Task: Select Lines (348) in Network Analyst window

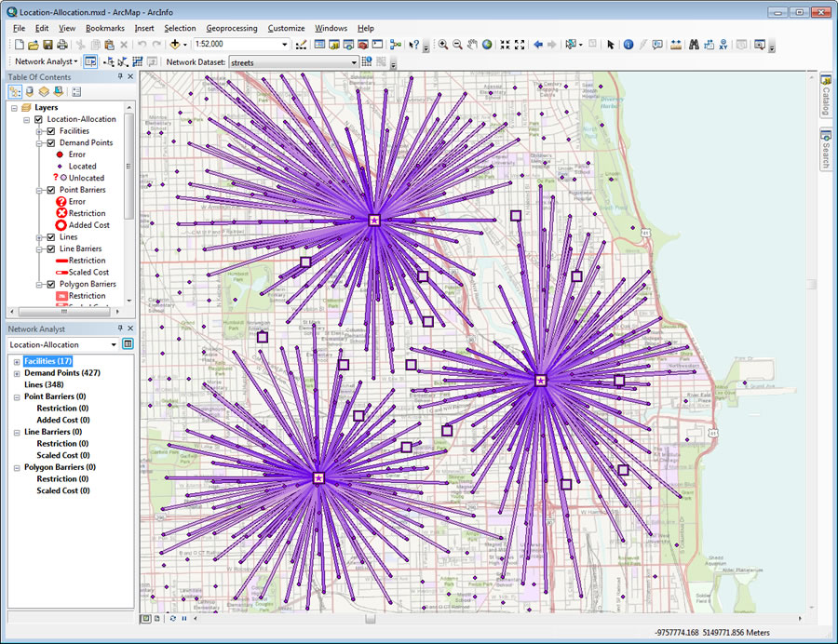Action: 43,384
